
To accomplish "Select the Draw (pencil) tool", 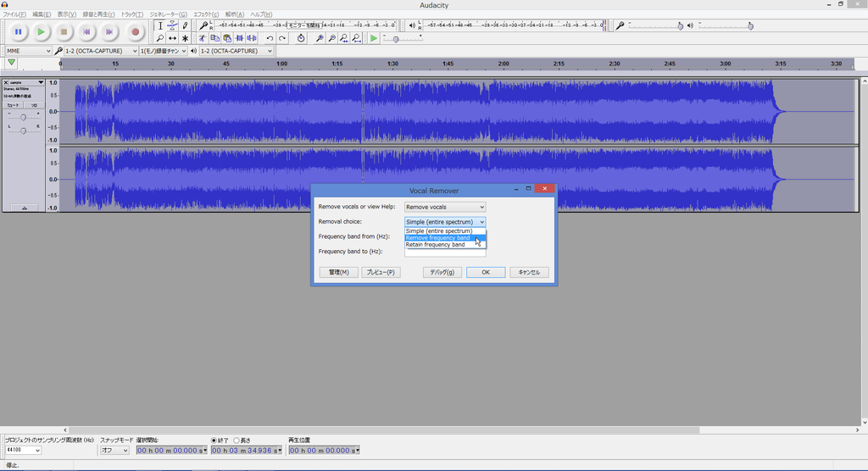I will [x=185, y=26].
